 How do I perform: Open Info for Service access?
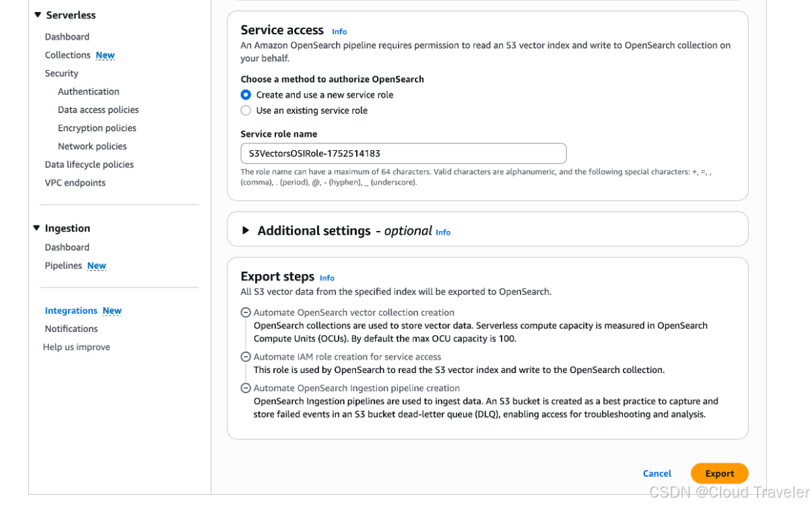tap(339, 32)
